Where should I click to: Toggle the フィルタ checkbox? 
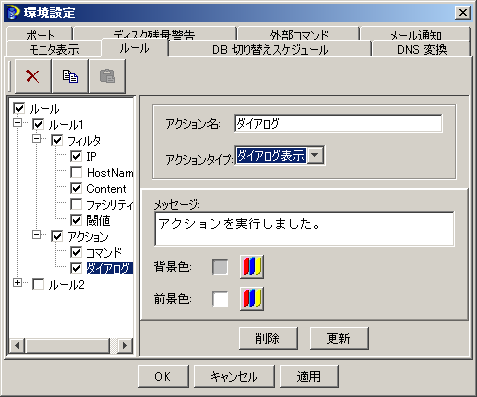click(x=57, y=140)
